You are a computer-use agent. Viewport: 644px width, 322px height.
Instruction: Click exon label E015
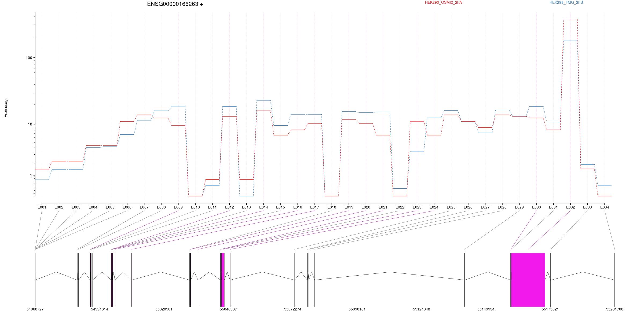[x=280, y=207]
